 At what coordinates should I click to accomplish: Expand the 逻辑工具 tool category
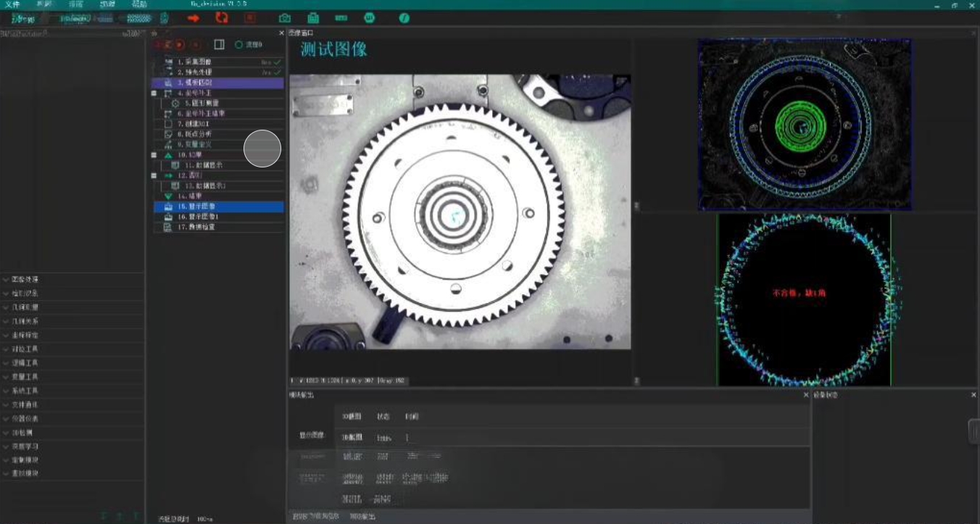pos(25,363)
